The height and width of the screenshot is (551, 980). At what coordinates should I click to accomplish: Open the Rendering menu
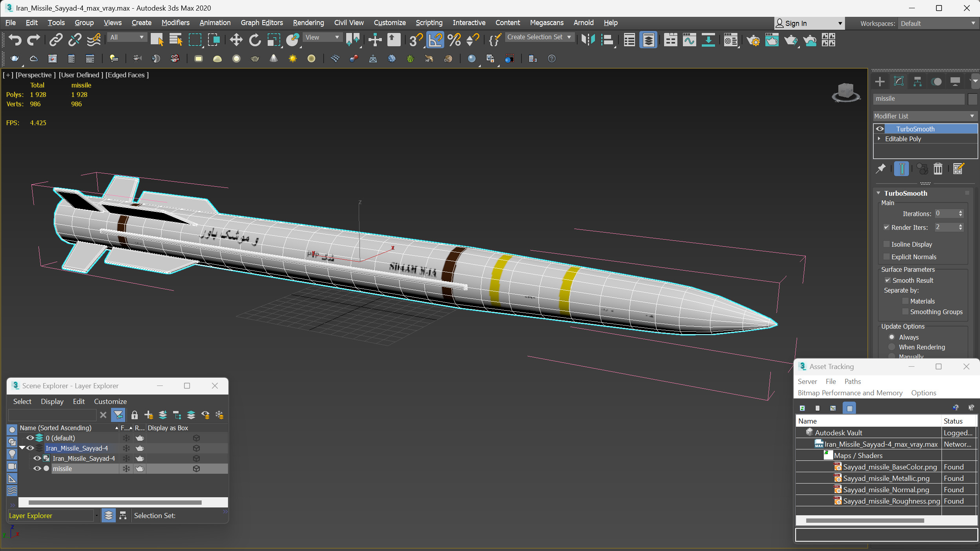[308, 23]
